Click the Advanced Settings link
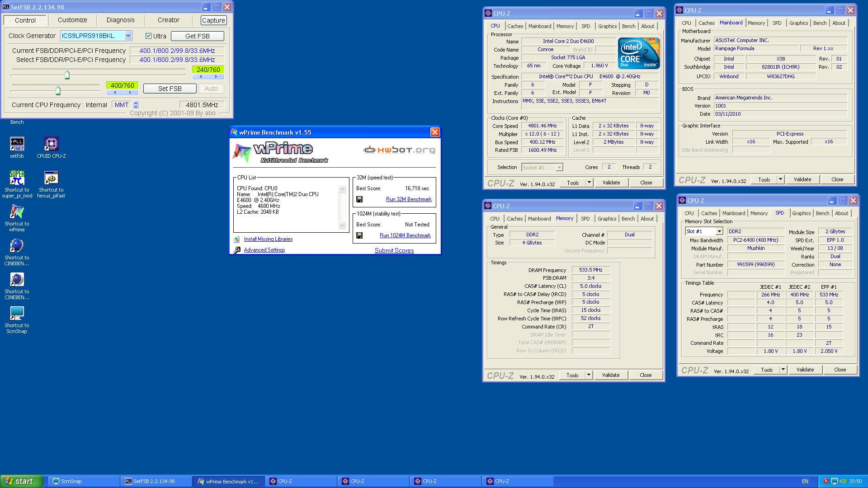The image size is (868, 488). [264, 250]
